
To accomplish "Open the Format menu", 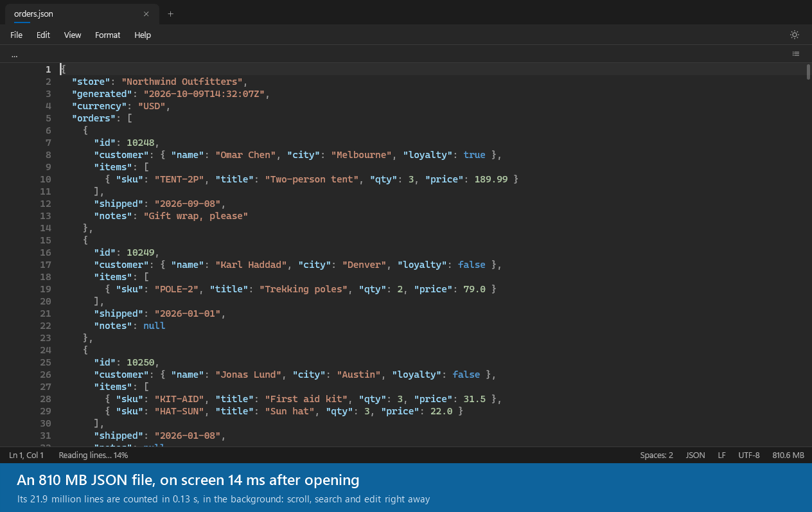I will coord(107,35).
